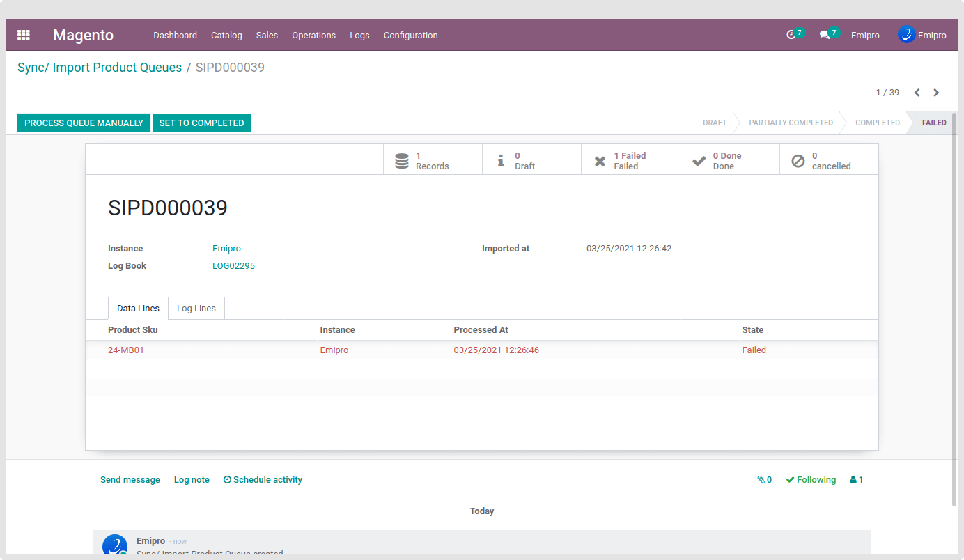Viewport: 964px width, 560px height.
Task: Open the Operations menu
Action: [313, 36]
